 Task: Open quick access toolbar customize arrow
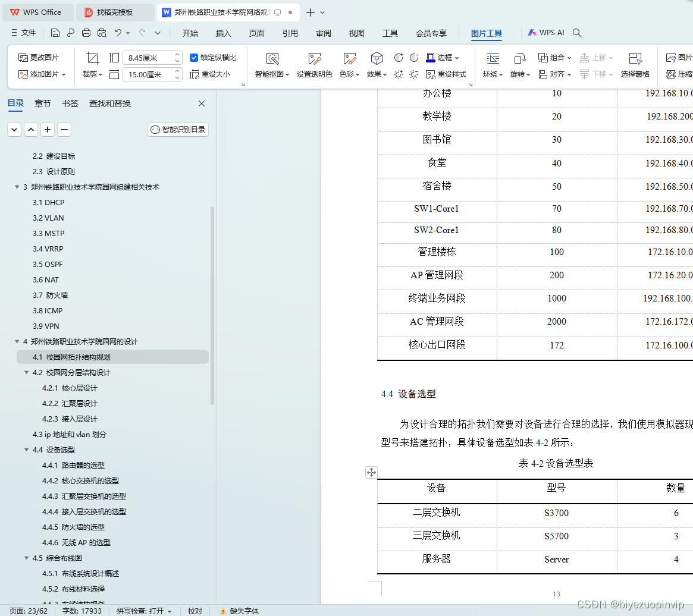[158, 33]
